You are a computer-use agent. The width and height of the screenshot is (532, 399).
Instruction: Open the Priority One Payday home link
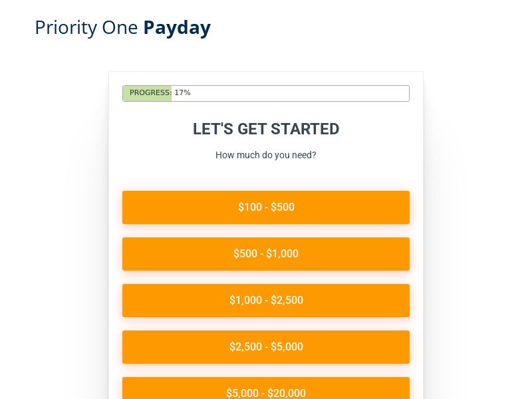tap(122, 27)
